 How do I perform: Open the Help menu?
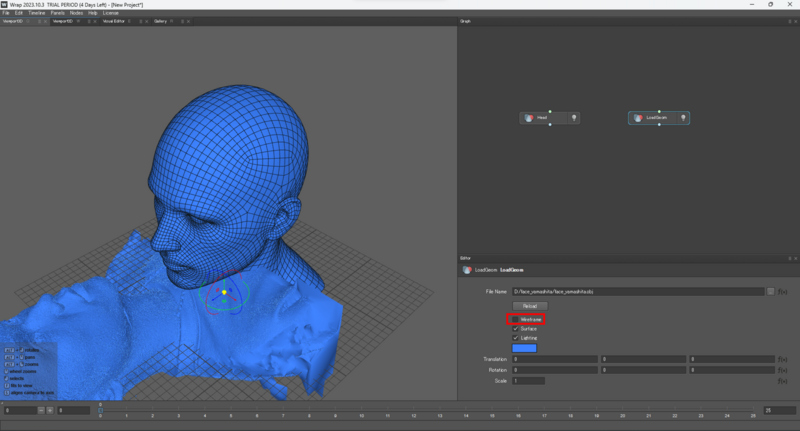tap(92, 13)
